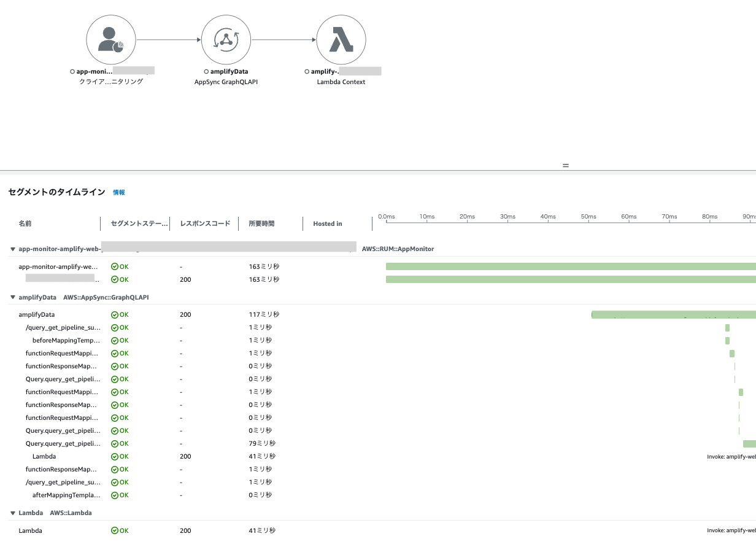Click the Hosted in column header
Screen dimensions: 756x547
[328, 223]
